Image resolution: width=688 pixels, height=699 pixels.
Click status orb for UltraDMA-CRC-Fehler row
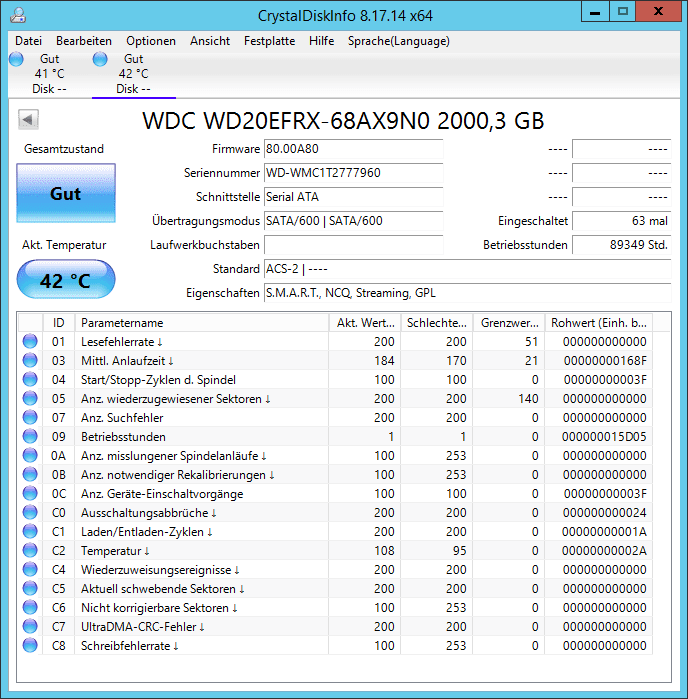pyautogui.click(x=30, y=626)
